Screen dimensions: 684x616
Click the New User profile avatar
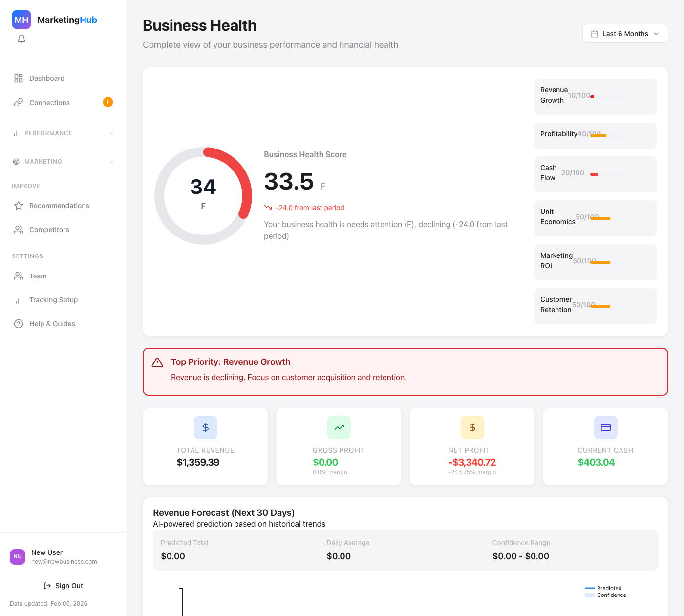pos(17,556)
